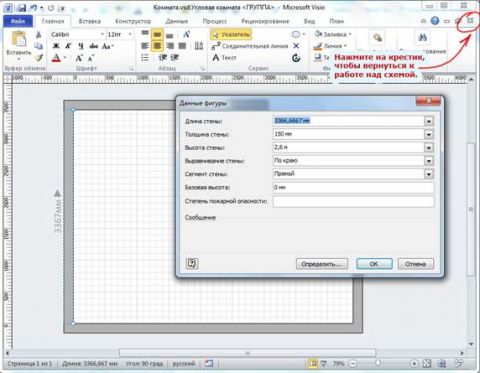480x373 pixels.
Task: Decrease font size with smaller A icon
Action: tap(91, 58)
